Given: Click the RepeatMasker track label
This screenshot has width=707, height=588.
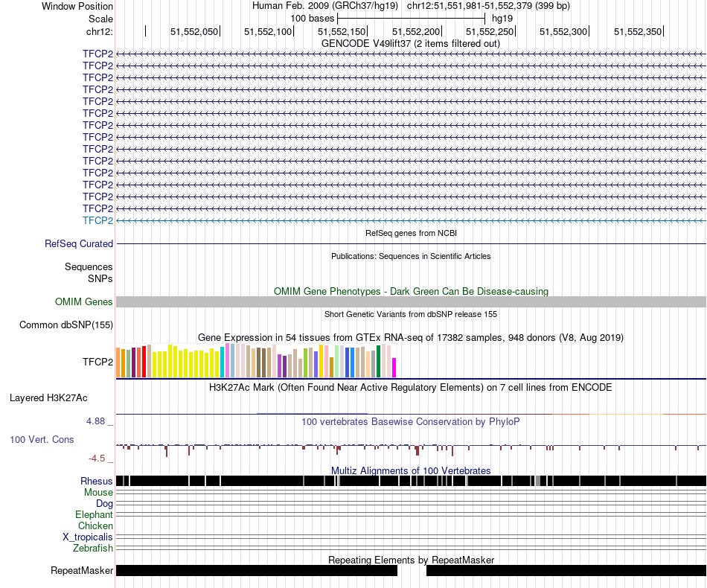Looking at the screenshot, I should pos(82,571).
